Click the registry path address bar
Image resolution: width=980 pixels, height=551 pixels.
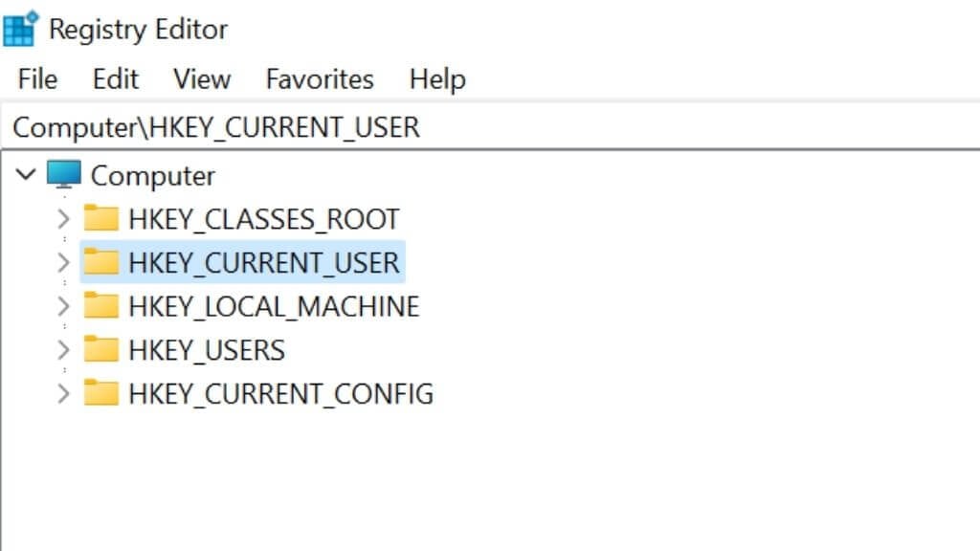(x=574, y=127)
